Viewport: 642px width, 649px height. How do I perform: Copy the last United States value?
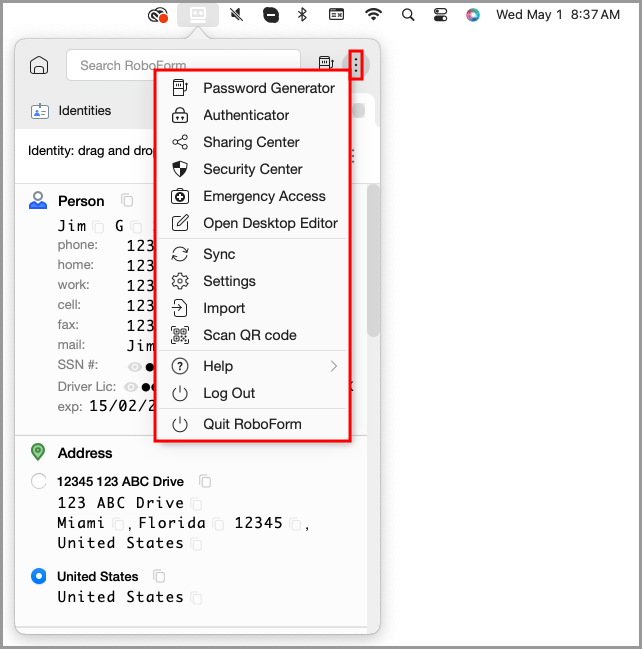[197, 599]
